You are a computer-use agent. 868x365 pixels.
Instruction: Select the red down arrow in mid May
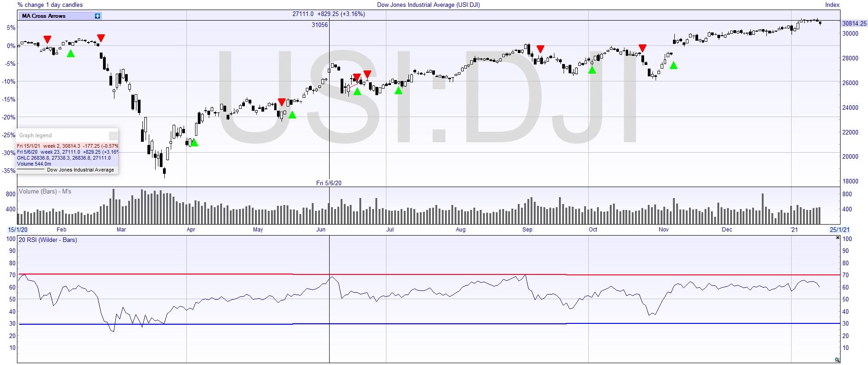(x=282, y=102)
